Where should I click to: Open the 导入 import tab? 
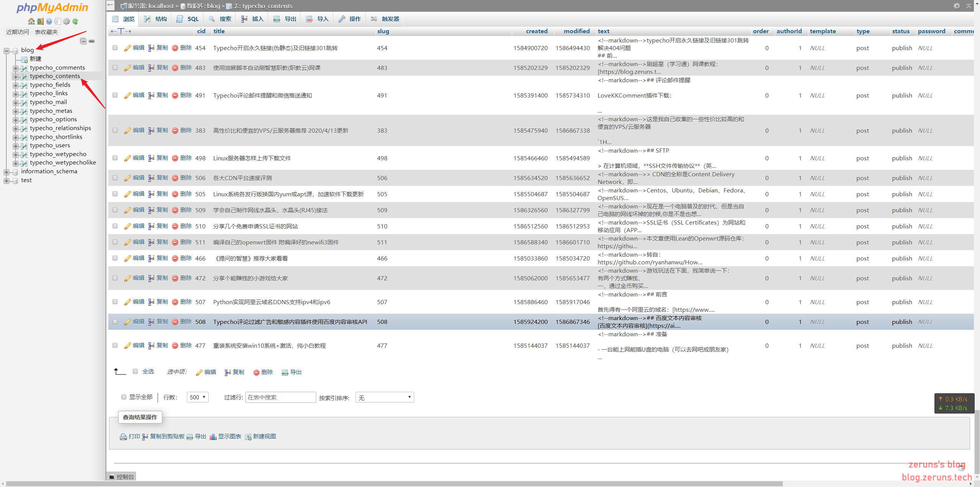point(317,19)
